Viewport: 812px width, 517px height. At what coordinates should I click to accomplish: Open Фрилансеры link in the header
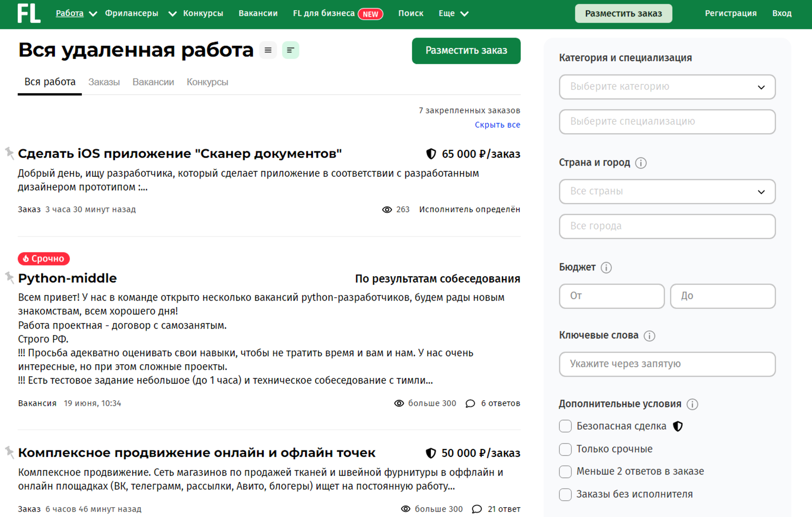[x=132, y=13]
